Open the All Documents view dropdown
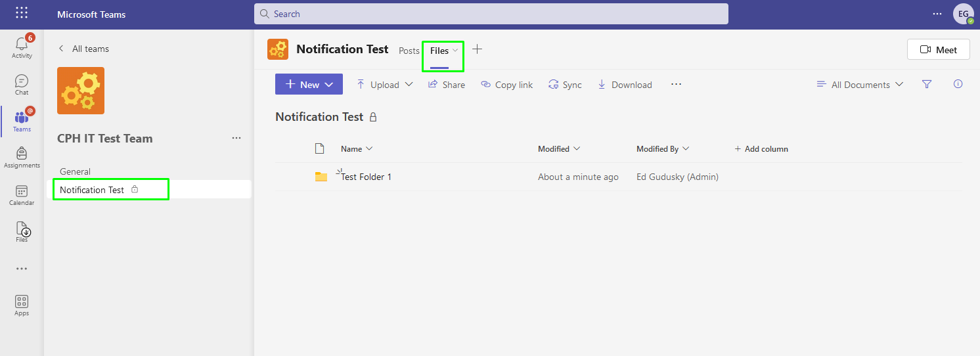980x356 pixels. tap(860, 84)
